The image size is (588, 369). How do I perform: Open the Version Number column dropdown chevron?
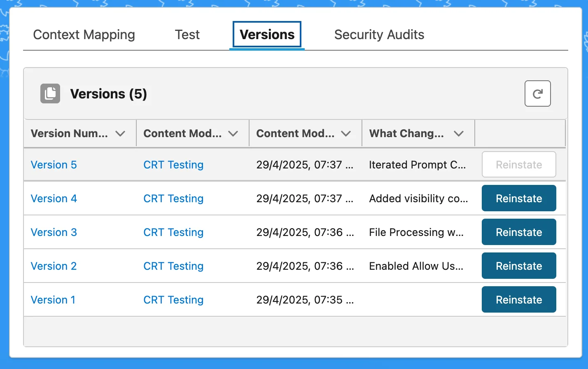(x=120, y=133)
